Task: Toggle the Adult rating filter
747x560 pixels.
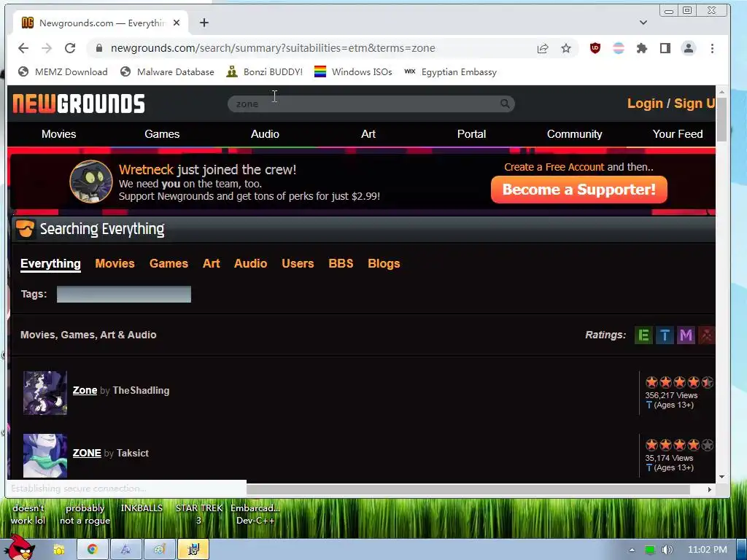Action: [x=706, y=335]
